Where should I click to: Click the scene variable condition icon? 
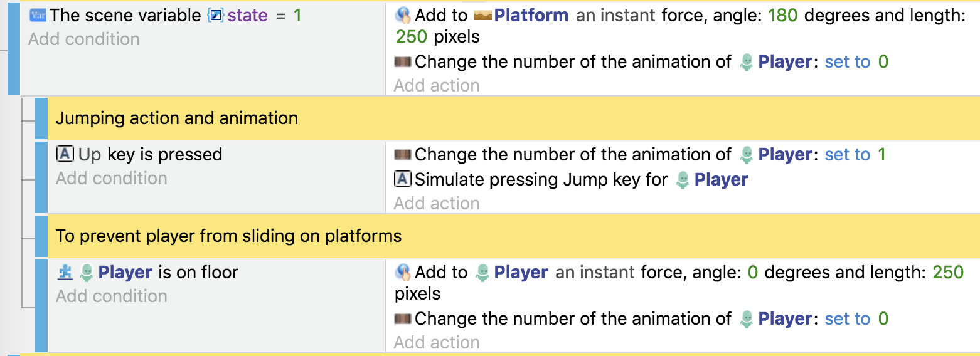38,15
